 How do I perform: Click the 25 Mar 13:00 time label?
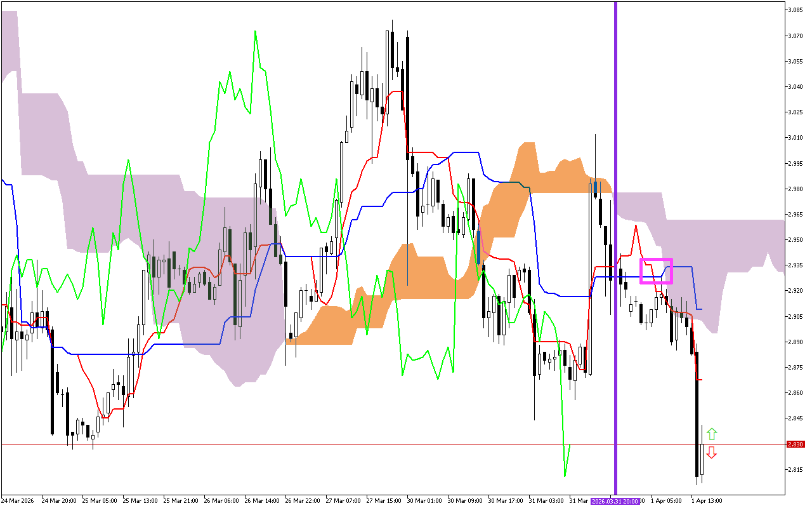[140, 501]
